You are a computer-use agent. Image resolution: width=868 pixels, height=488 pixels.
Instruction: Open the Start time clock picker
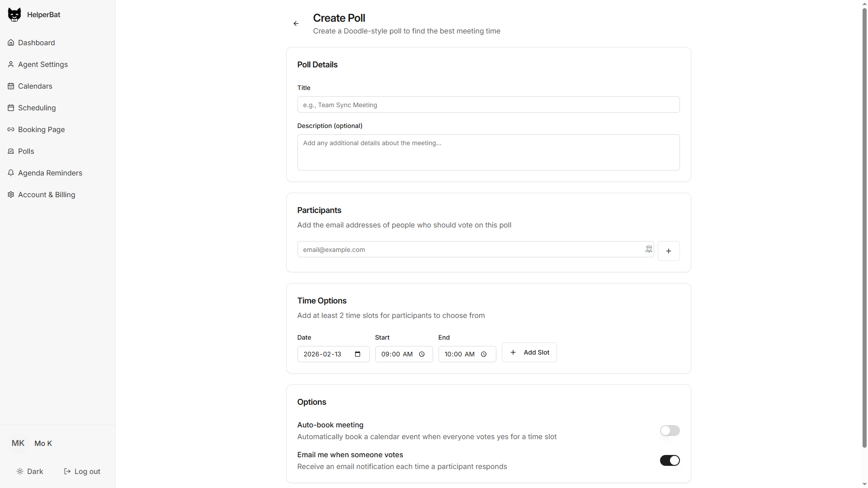point(422,354)
